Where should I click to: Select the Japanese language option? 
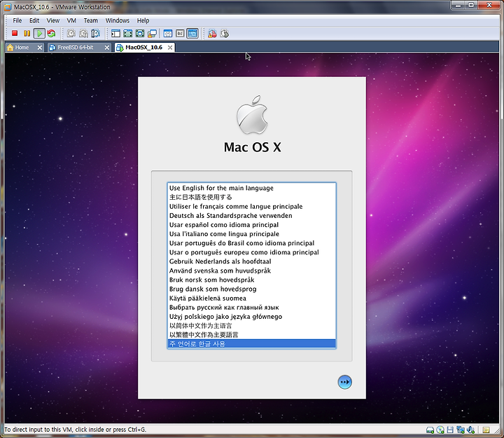coord(252,197)
